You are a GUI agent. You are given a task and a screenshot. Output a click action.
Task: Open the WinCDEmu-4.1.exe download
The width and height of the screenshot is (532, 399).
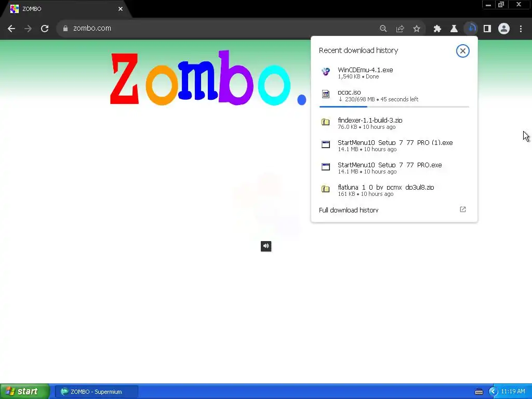[x=394, y=73]
